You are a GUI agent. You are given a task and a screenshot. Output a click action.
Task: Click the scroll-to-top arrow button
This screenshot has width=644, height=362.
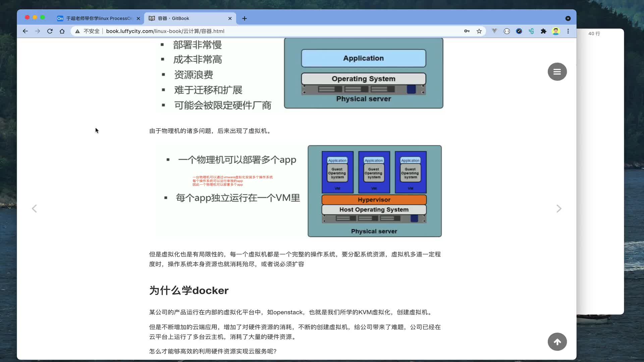[558, 342]
